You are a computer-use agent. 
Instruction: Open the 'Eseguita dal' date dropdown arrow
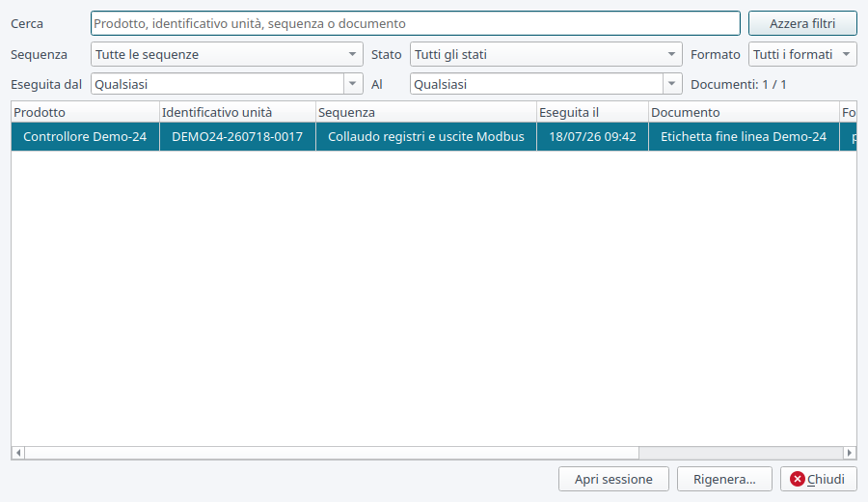[x=353, y=84]
